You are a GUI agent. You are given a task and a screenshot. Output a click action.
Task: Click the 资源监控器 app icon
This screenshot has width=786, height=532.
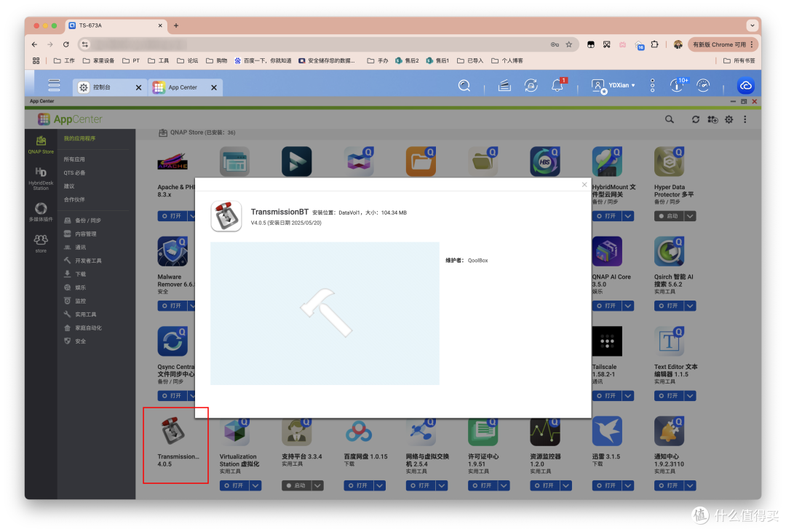[545, 432]
